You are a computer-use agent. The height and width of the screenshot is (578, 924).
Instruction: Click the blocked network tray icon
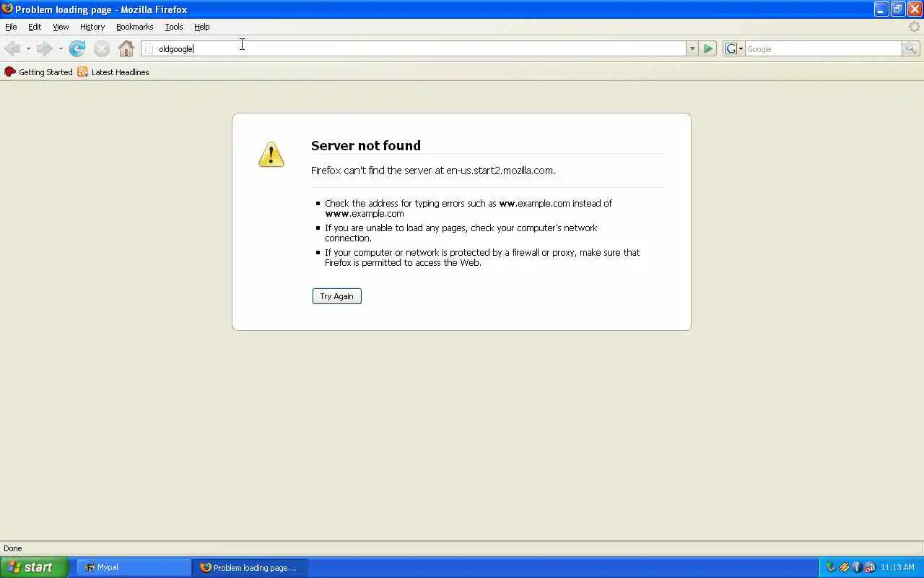[x=870, y=567]
